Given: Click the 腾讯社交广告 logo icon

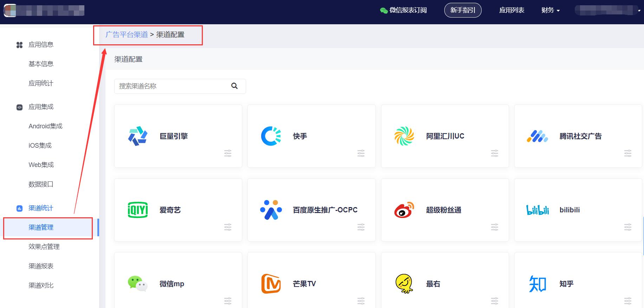Looking at the screenshot, I should [x=537, y=136].
